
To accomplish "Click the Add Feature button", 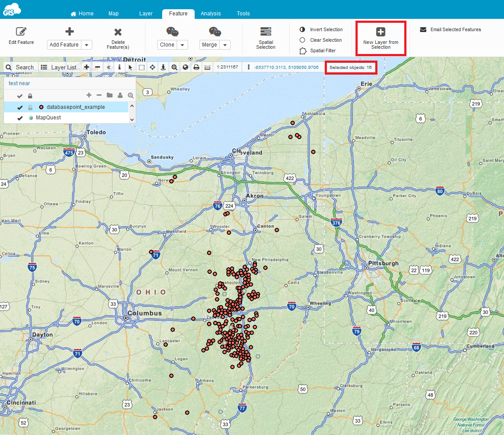I will click(64, 45).
